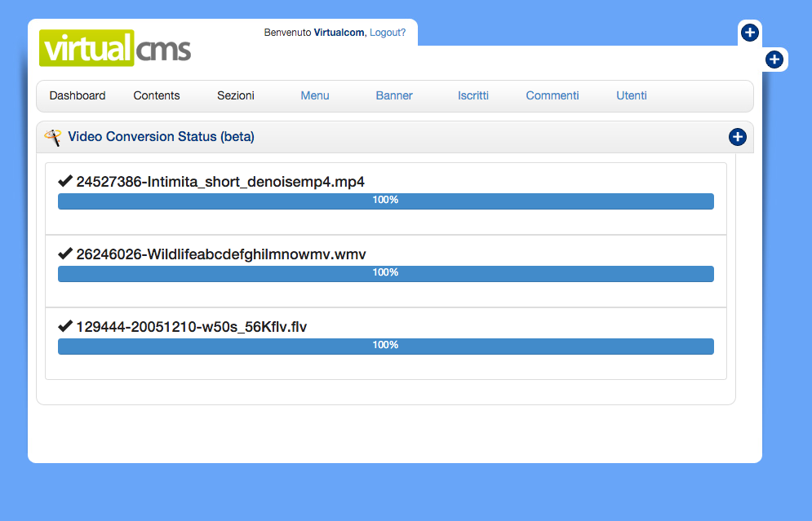
Task: Click the 26246026-Wildlife wmv filename
Action: tap(221, 254)
